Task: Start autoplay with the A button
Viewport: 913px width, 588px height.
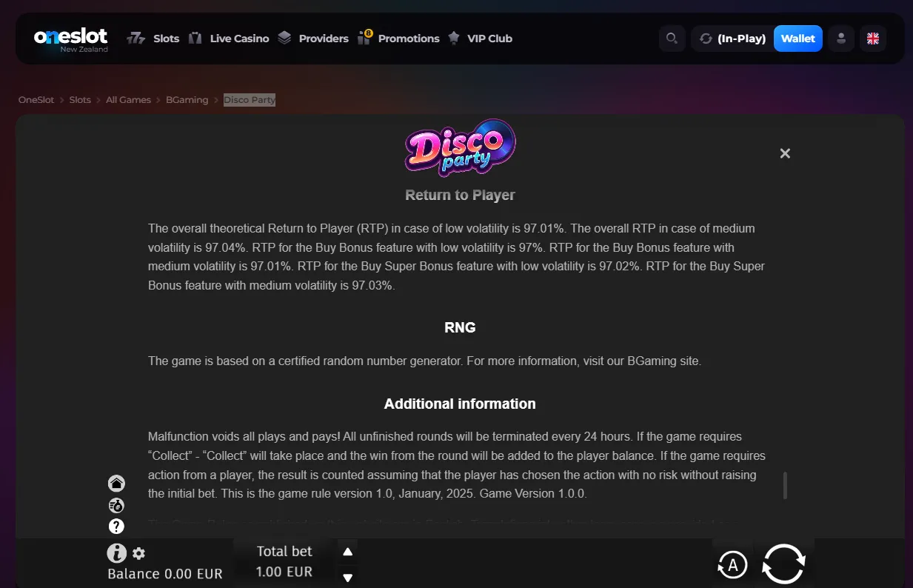Action: (x=732, y=566)
